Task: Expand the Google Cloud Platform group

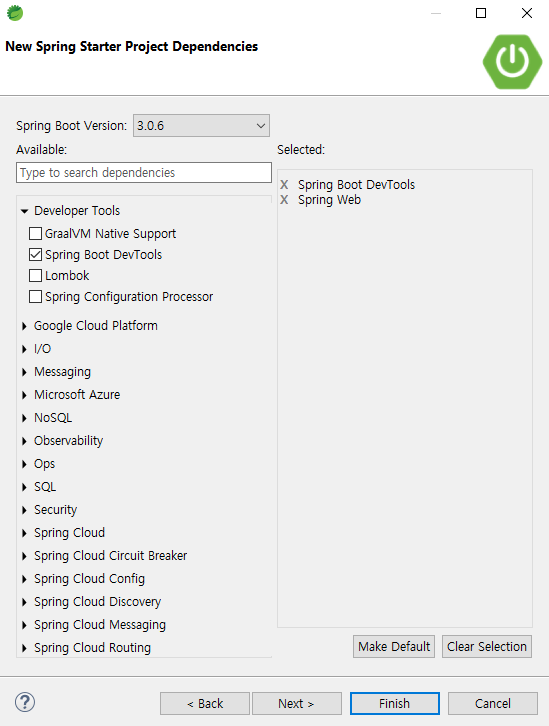Action: [x=25, y=326]
